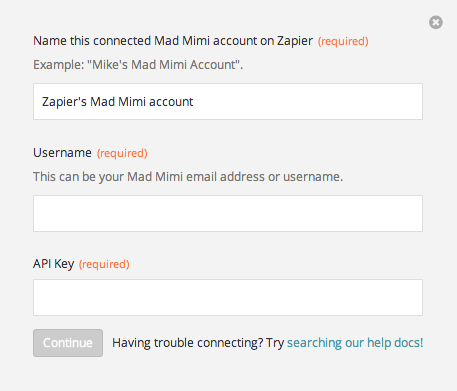Click the Mad Mimi email address hint text

point(188,177)
